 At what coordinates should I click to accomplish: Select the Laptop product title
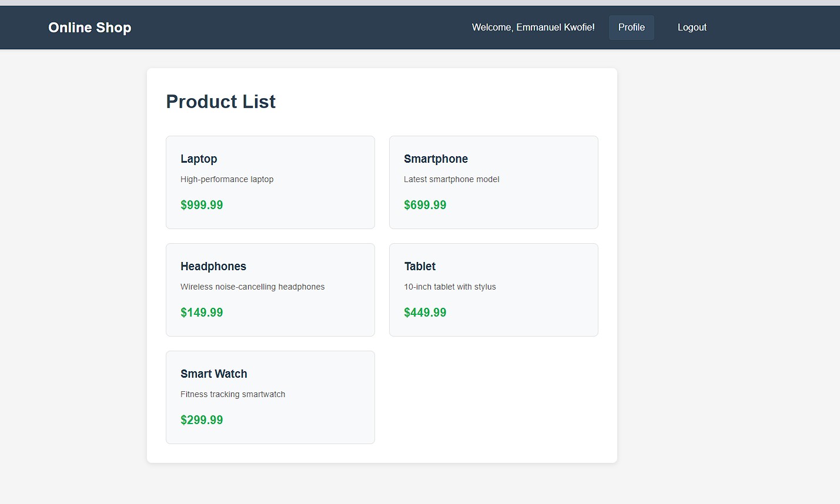click(199, 159)
